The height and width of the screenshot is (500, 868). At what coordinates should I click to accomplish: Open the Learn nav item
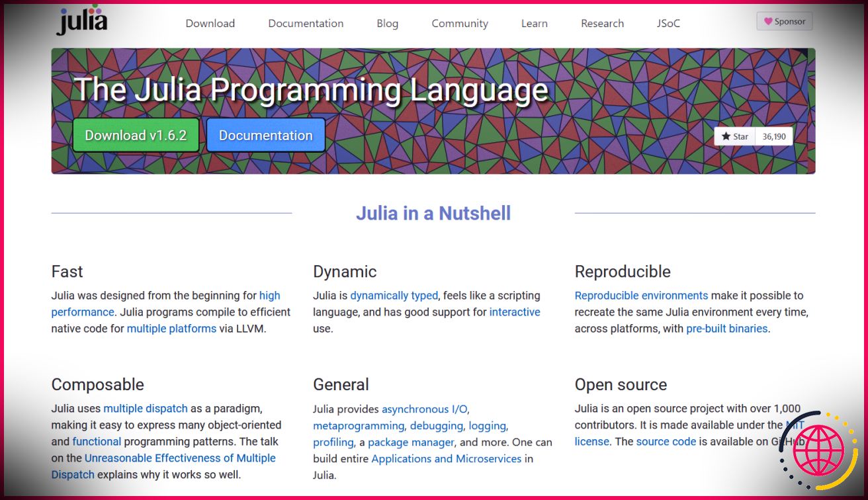[535, 23]
